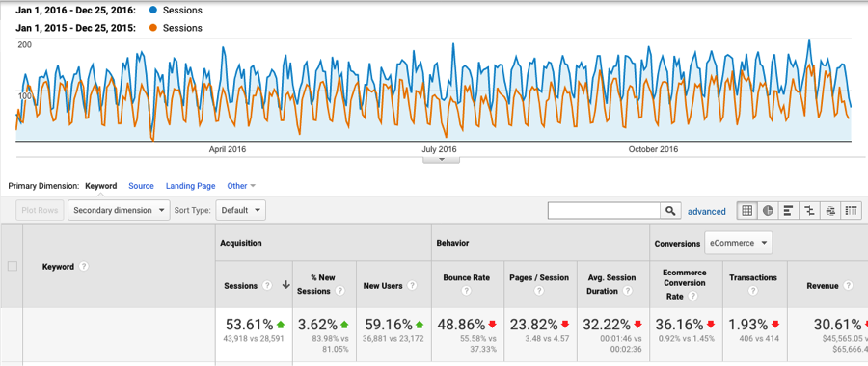This screenshot has height=366, width=868.
Task: Collapse chart using the arrow handle below graph
Action: (x=441, y=160)
